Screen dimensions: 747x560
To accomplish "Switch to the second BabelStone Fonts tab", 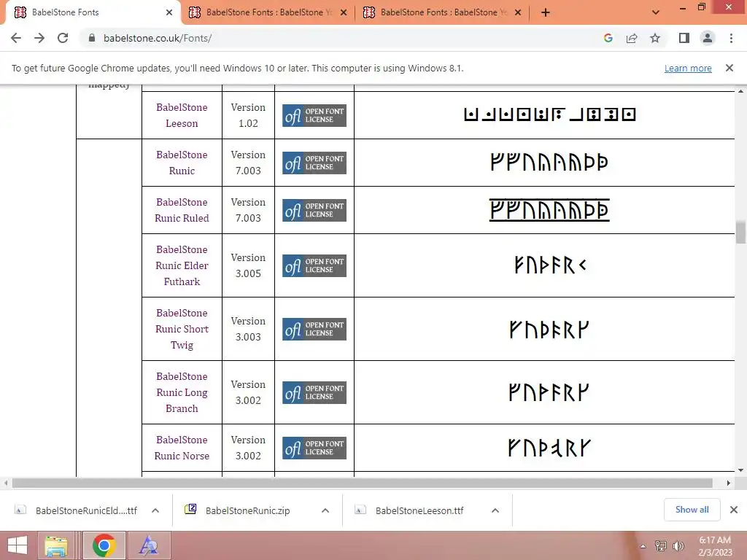I will click(268, 13).
